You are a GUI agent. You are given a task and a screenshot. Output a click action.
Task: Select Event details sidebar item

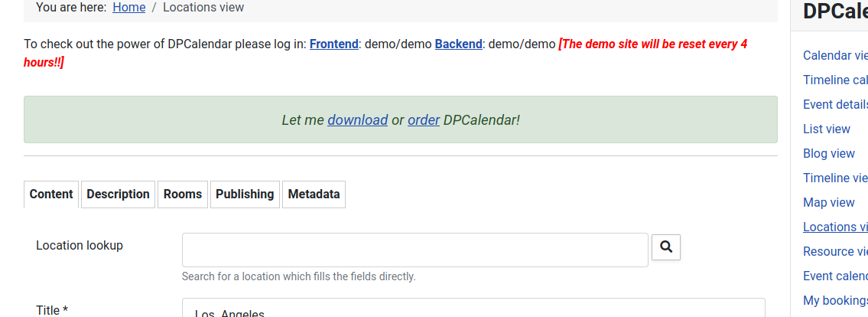click(835, 104)
